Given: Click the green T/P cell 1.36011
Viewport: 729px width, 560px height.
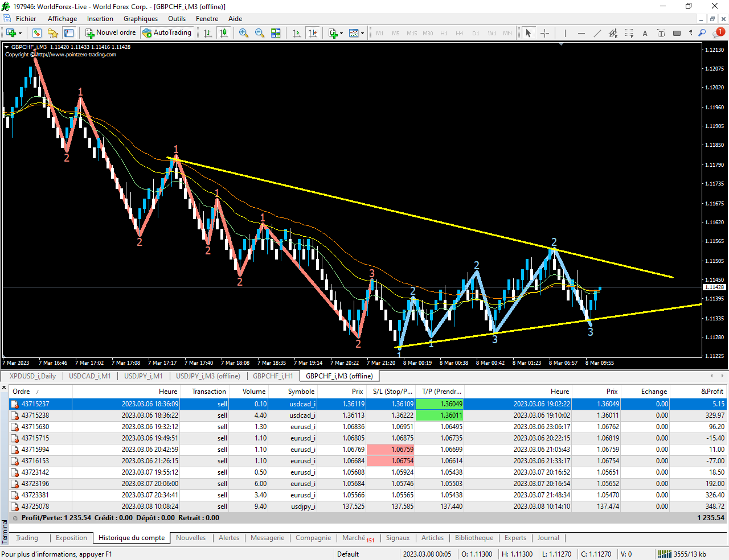Looking at the screenshot, I should tap(440, 415).
